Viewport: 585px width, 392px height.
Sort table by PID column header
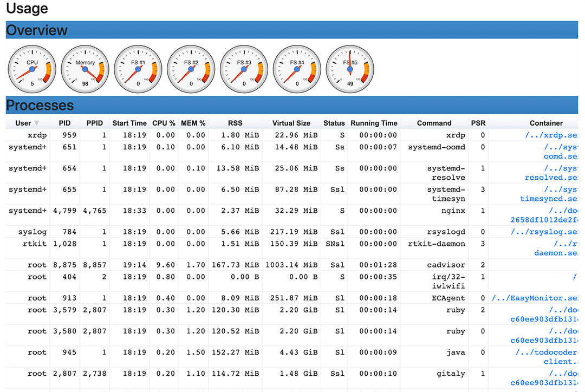pos(64,123)
